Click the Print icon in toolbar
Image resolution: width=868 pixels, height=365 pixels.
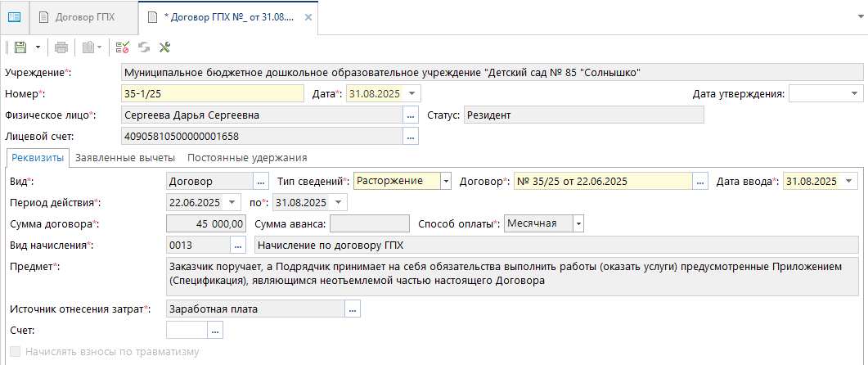(x=61, y=47)
